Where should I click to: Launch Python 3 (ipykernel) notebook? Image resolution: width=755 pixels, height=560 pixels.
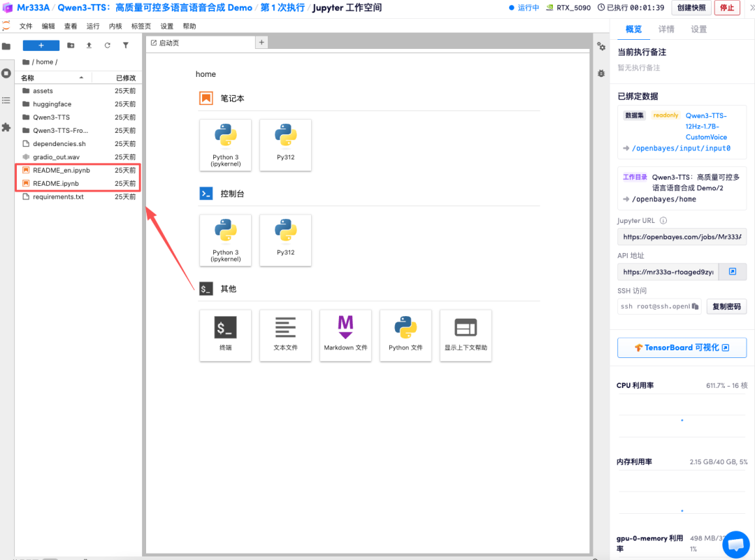pyautogui.click(x=225, y=145)
